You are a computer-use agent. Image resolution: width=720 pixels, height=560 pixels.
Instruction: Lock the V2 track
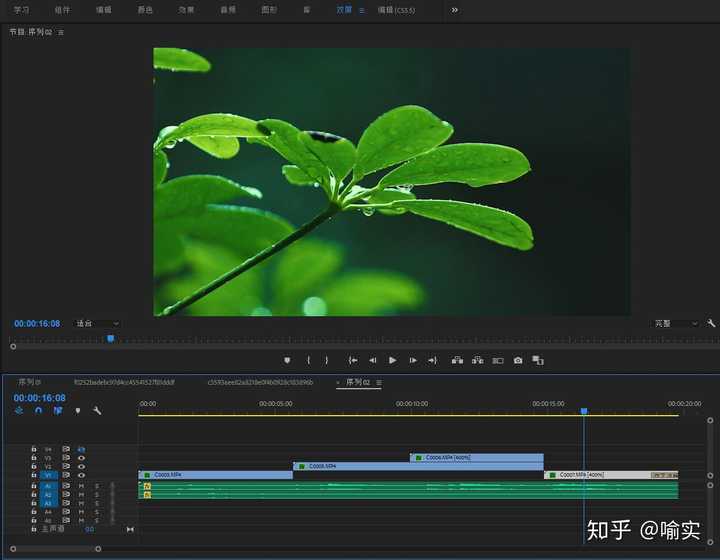(x=34, y=466)
